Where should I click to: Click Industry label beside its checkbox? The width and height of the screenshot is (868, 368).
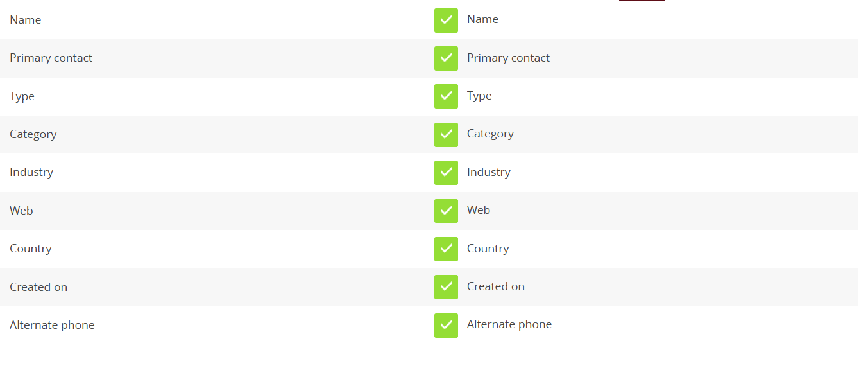489,172
